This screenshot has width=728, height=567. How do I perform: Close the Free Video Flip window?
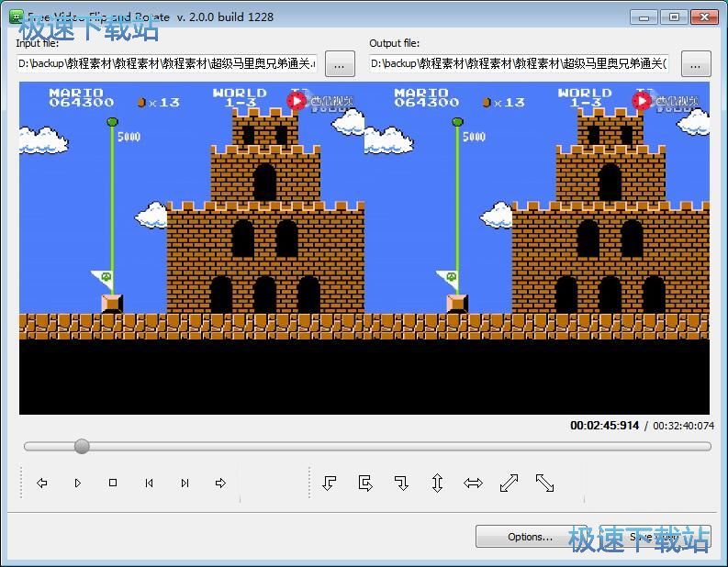705,17
